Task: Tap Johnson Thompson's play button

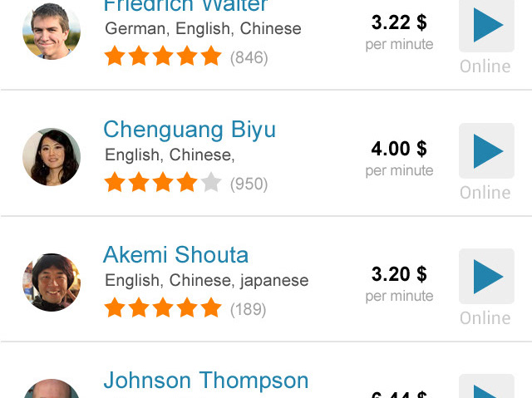Action: click(486, 386)
